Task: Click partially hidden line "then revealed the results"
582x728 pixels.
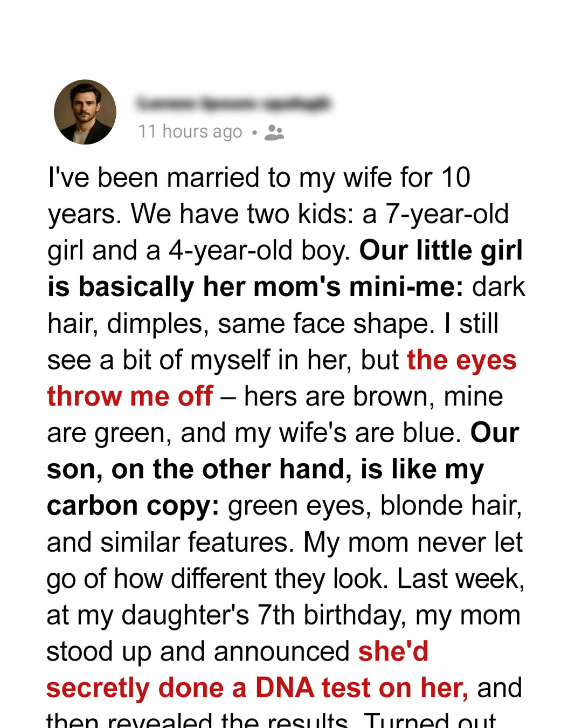Action: [x=197, y=720]
